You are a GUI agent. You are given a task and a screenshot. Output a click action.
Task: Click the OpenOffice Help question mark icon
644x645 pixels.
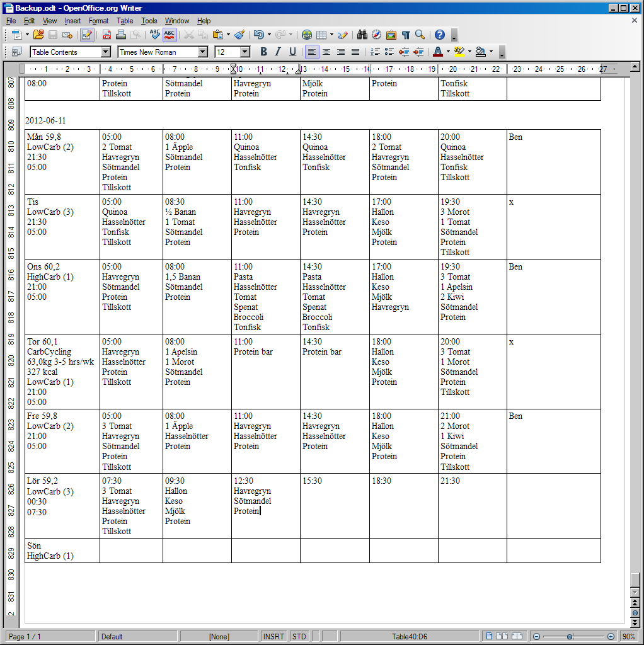440,35
